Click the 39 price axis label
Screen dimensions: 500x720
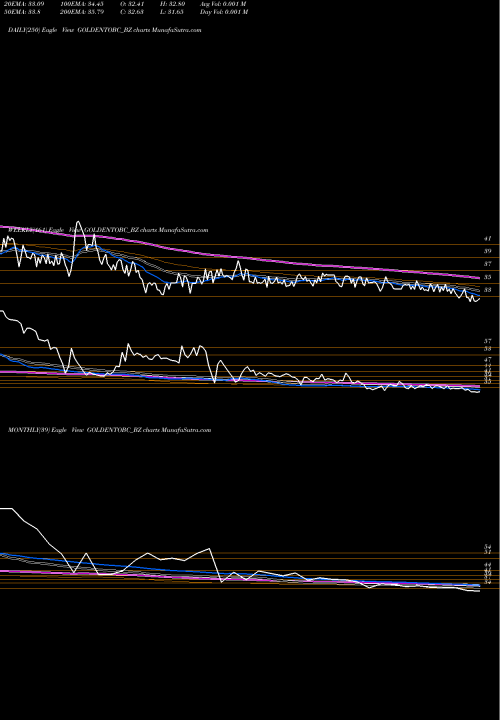488,251
